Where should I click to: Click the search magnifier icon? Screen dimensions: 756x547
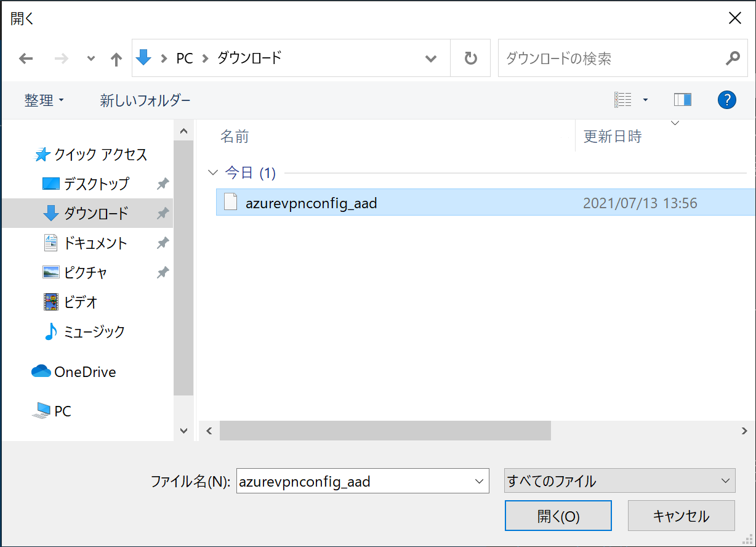732,59
